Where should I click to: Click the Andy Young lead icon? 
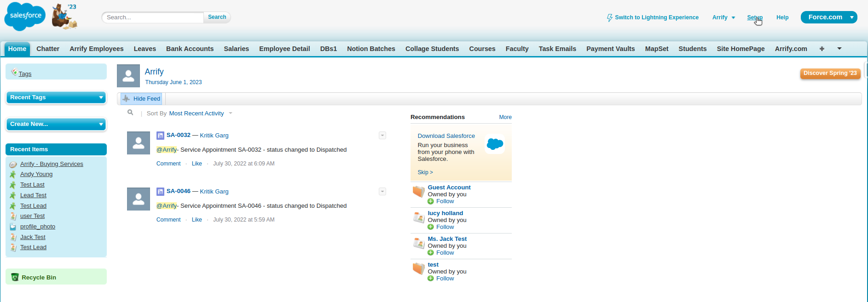tap(13, 174)
